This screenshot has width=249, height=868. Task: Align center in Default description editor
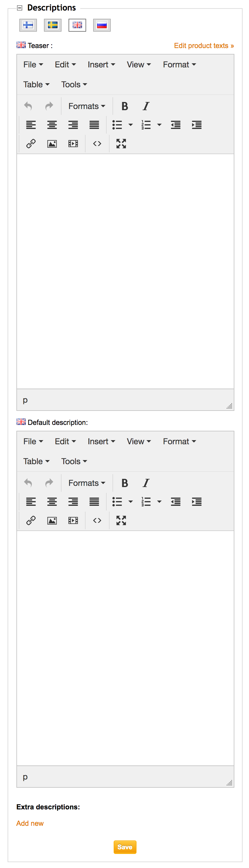(52, 502)
